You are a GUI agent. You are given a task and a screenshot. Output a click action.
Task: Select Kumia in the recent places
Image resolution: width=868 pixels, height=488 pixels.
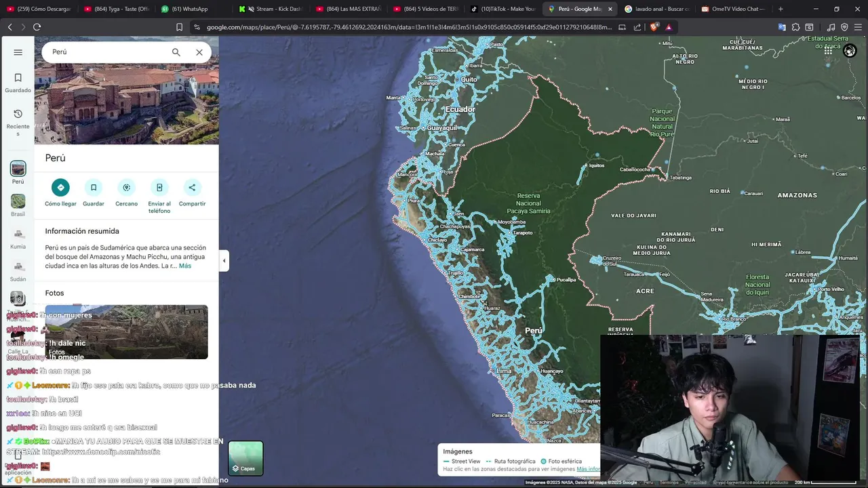18,238
